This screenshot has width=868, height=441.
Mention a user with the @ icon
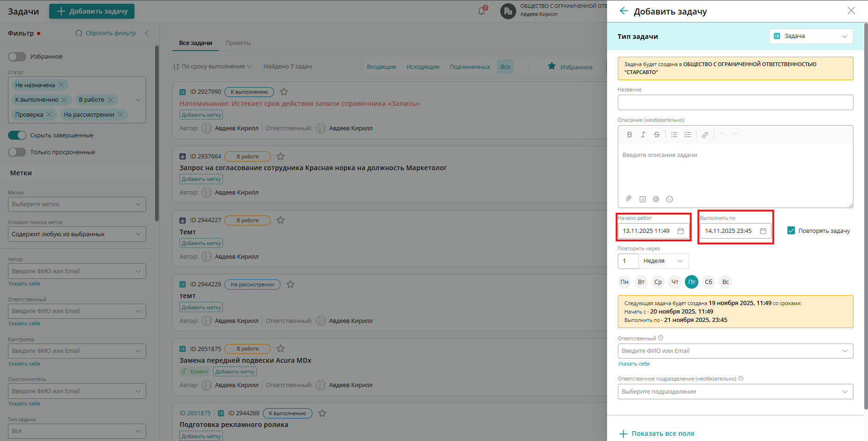pos(656,199)
